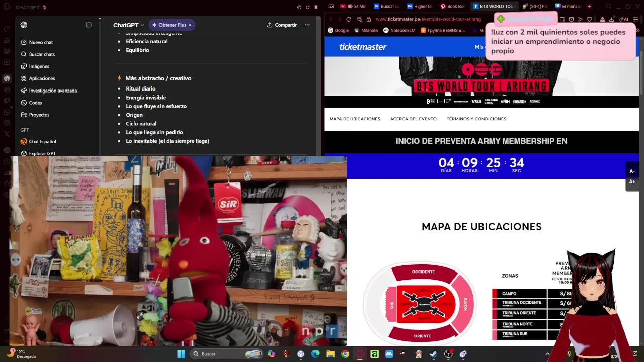Decrease font size with A- button

coord(632,171)
